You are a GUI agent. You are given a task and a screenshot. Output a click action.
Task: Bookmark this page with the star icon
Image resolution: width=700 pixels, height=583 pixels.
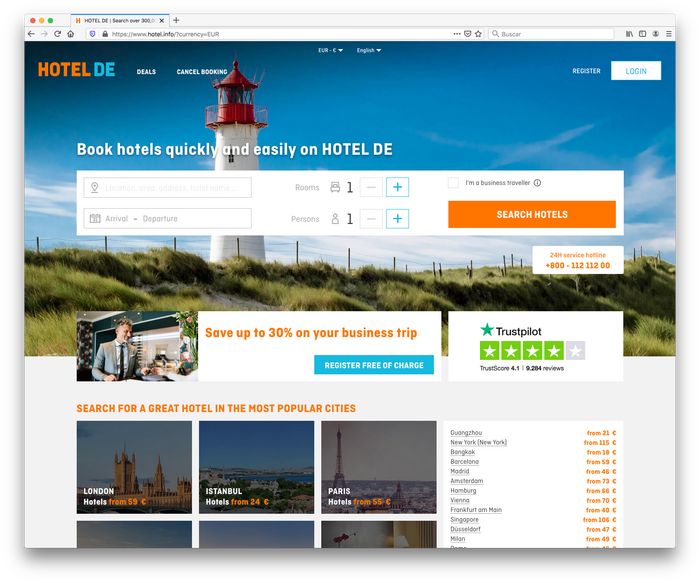coord(478,34)
